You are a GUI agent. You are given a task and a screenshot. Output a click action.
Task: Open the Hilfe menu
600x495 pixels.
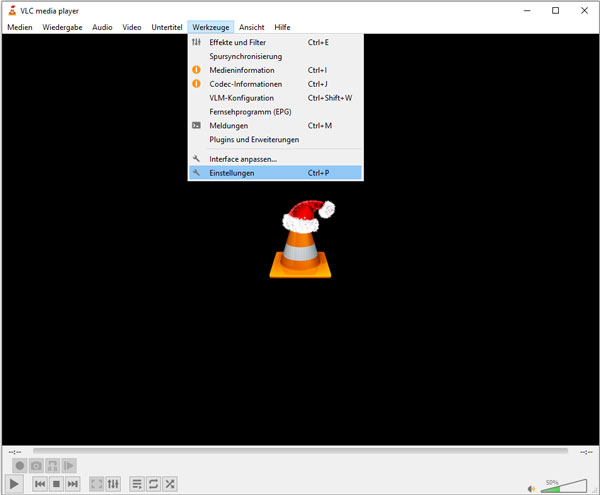(x=282, y=27)
